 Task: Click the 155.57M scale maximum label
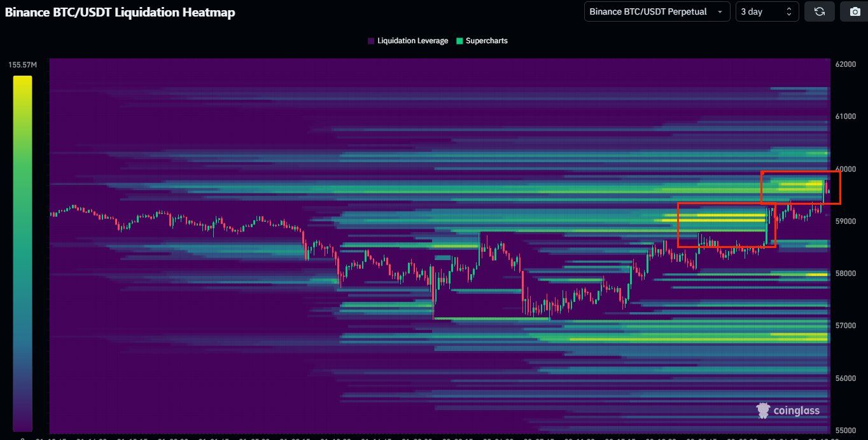tap(22, 65)
